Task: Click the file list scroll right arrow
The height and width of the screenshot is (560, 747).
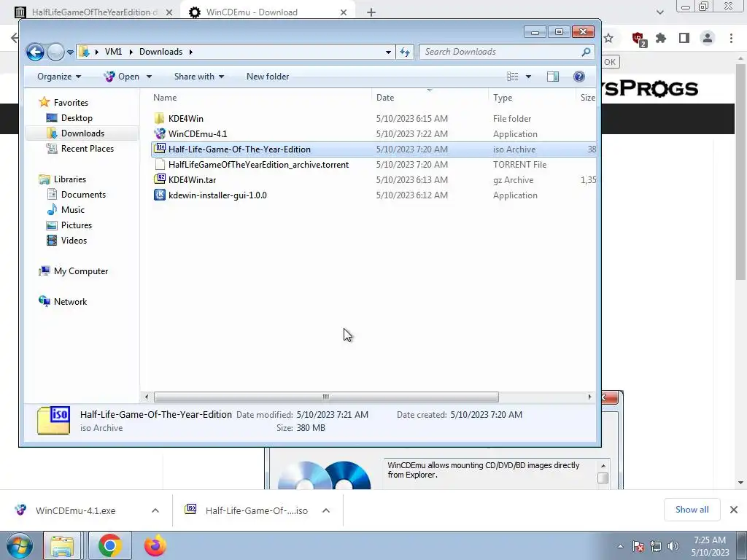Action: 589,397
